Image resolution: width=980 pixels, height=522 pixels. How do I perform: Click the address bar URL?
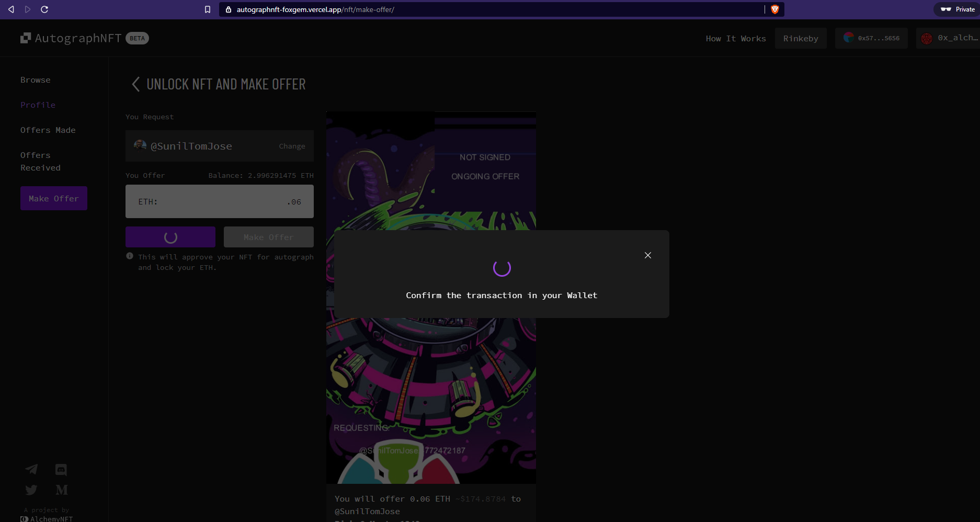[315, 9]
